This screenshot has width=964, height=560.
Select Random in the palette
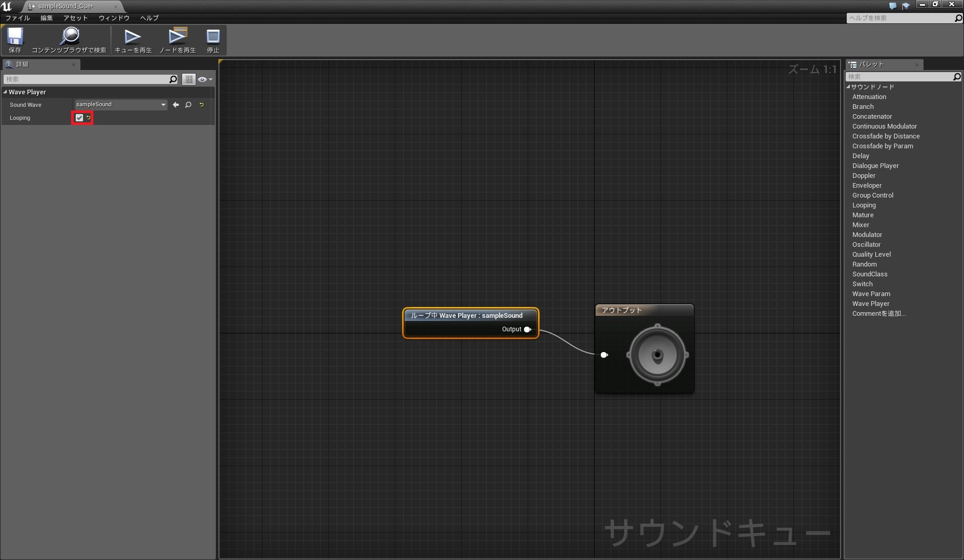click(864, 264)
